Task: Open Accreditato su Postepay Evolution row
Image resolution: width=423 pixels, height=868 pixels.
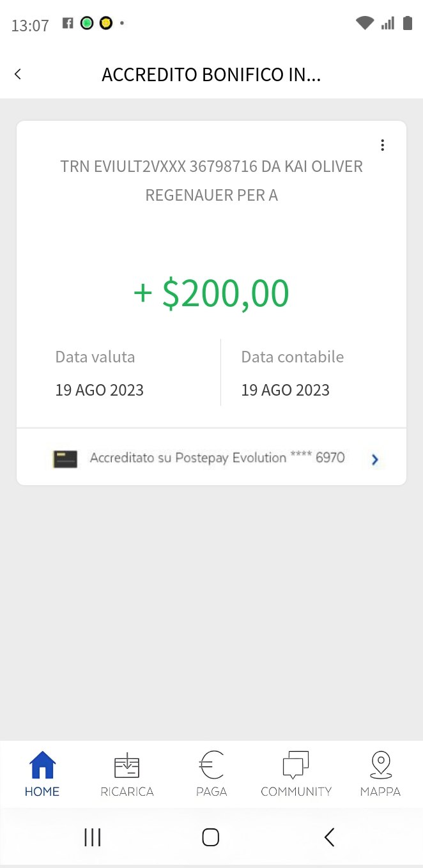Action: click(x=217, y=458)
